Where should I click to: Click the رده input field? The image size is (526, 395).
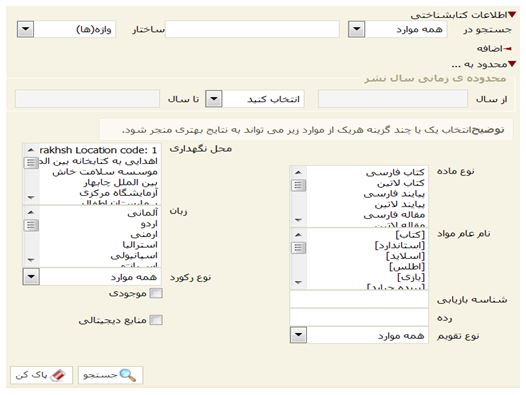(359, 317)
